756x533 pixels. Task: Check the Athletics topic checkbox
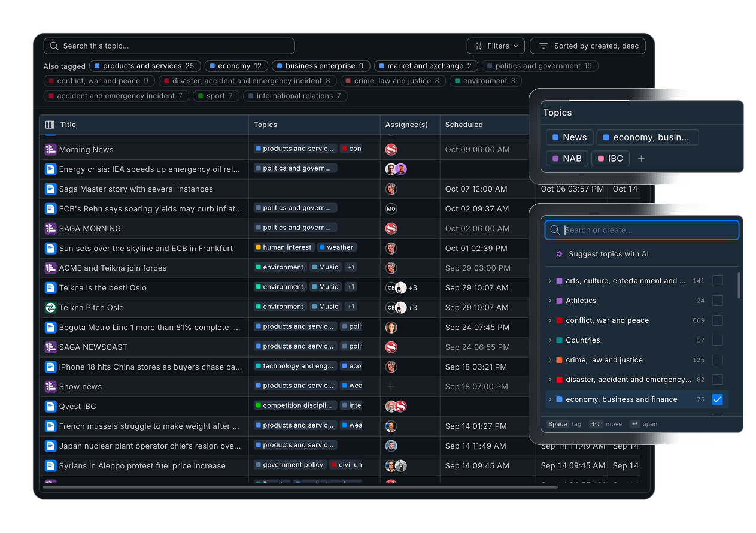click(x=717, y=301)
